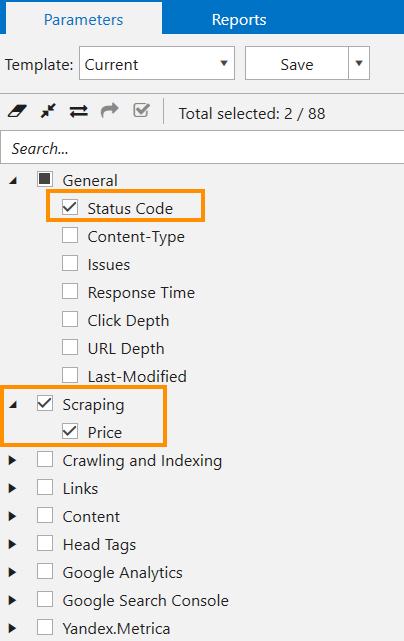Uncheck the Status Code checkbox

tap(70, 207)
